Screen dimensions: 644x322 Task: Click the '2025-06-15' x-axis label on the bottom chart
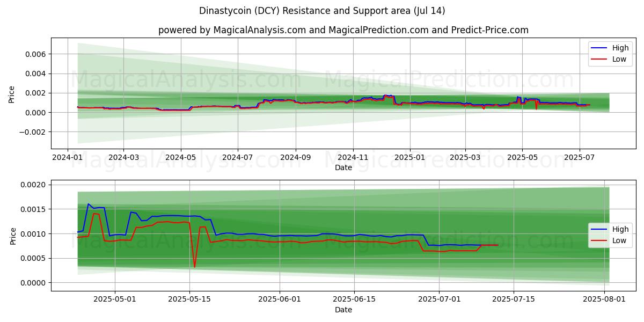[354, 300]
